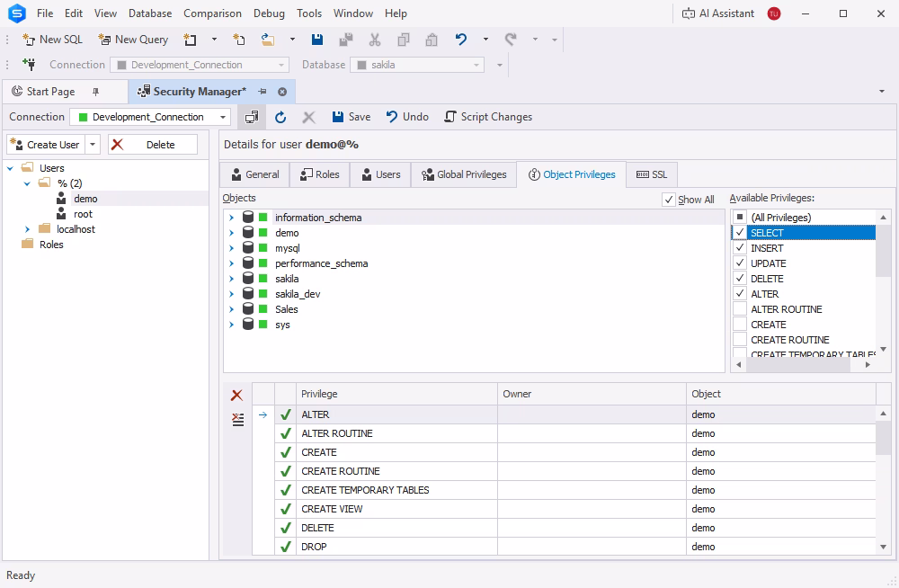Click Undo in the Security Manager toolbar
Screen dimensions: 899x588
point(407,117)
